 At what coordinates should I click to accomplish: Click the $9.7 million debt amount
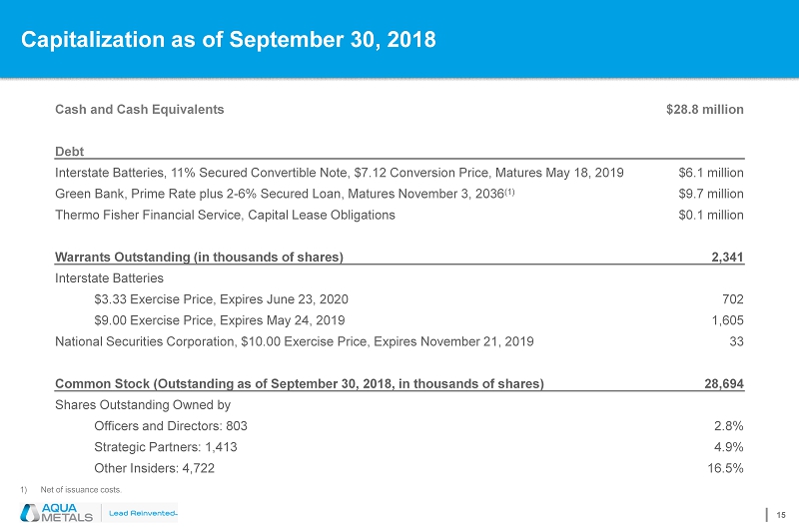[710, 194]
